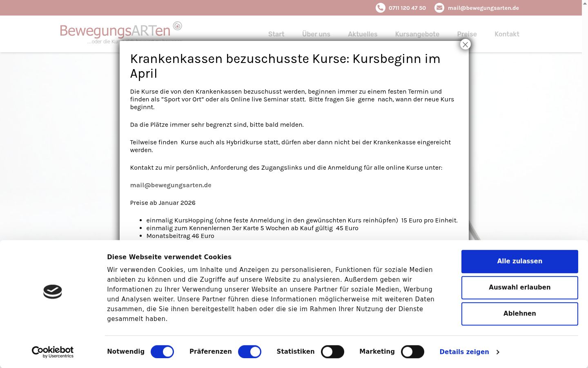Viewport: 588px width, 368px height.
Task: Click the 'Wir verwenden Cookies' description paragraph
Action: click(271, 294)
